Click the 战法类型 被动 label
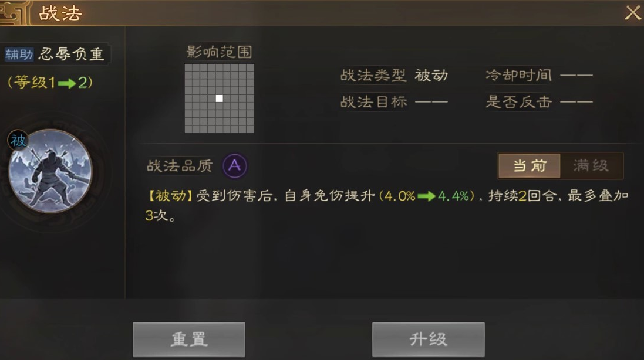 (x=395, y=76)
